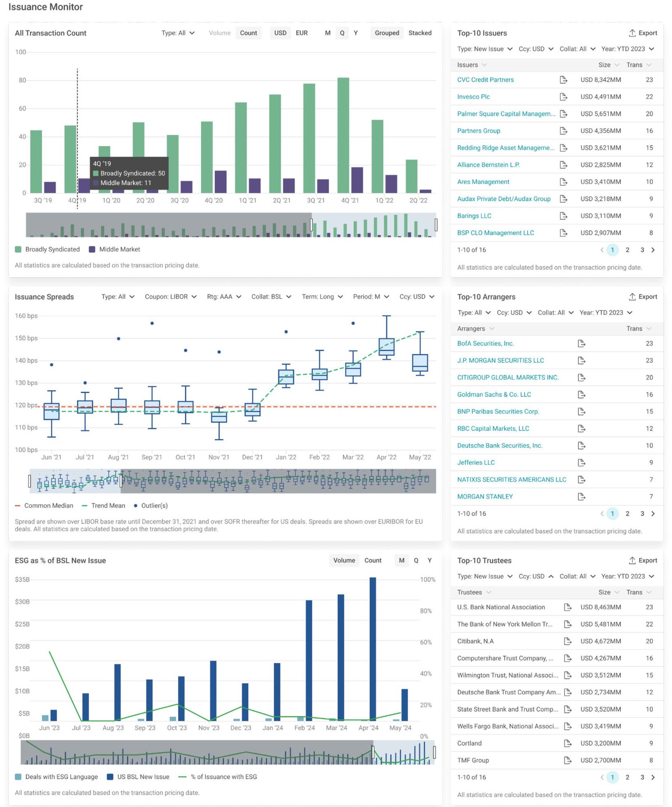Open CVC Credit Partners export row icon
Screen dimensions: 672x807
click(x=563, y=80)
